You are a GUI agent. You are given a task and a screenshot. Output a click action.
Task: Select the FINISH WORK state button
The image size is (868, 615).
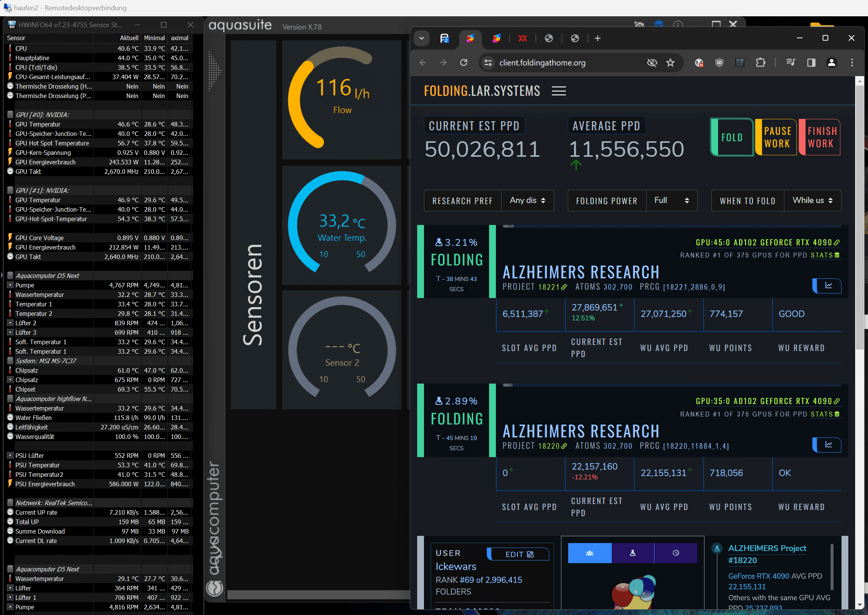(820, 137)
